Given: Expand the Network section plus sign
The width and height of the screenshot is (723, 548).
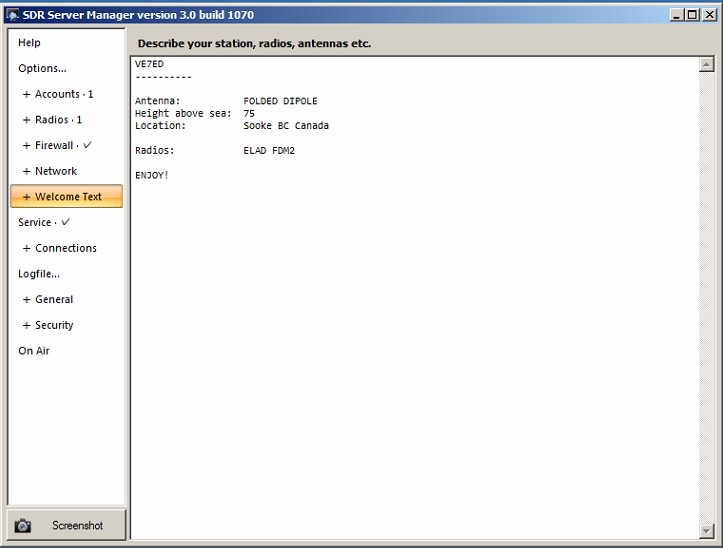Looking at the screenshot, I should (26, 171).
